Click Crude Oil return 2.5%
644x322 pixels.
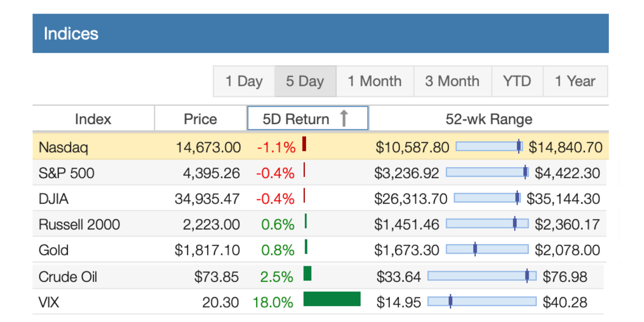pos(277,277)
